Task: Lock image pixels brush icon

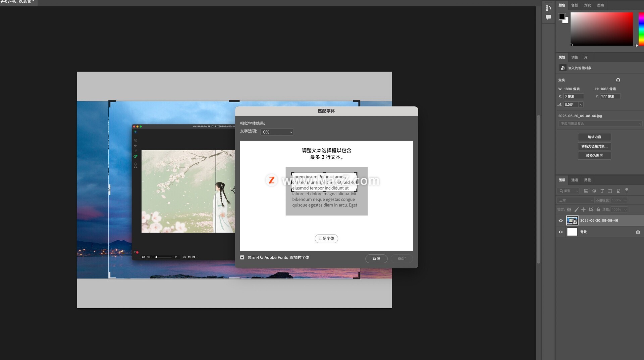Action: pos(576,210)
